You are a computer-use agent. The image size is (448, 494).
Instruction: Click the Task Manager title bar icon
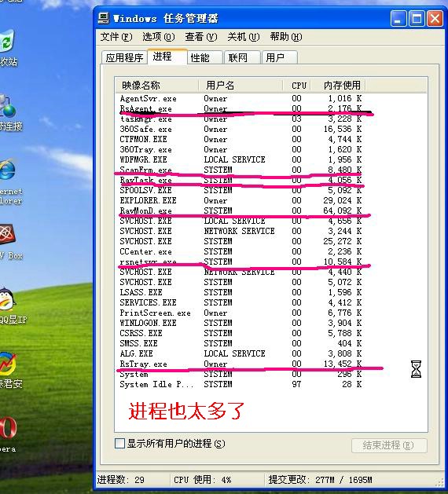pos(104,18)
